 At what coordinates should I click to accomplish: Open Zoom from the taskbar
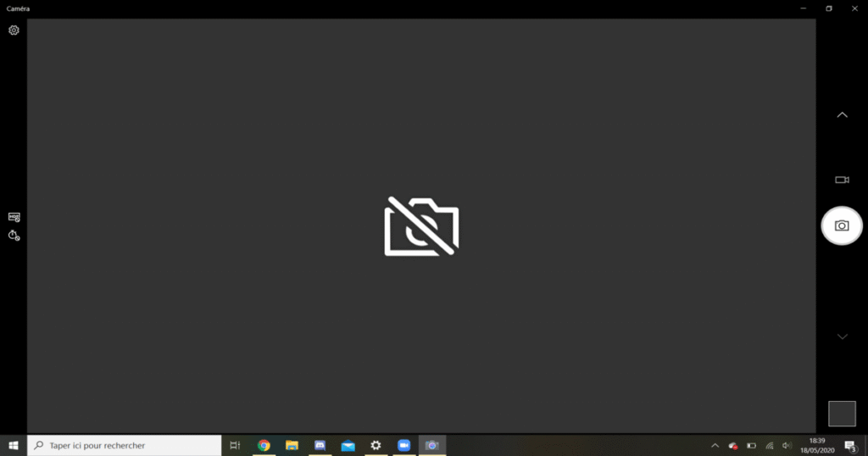(x=403, y=445)
